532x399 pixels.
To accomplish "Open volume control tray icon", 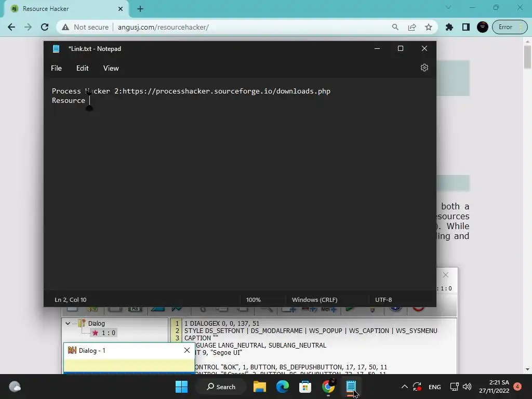I will point(467,387).
